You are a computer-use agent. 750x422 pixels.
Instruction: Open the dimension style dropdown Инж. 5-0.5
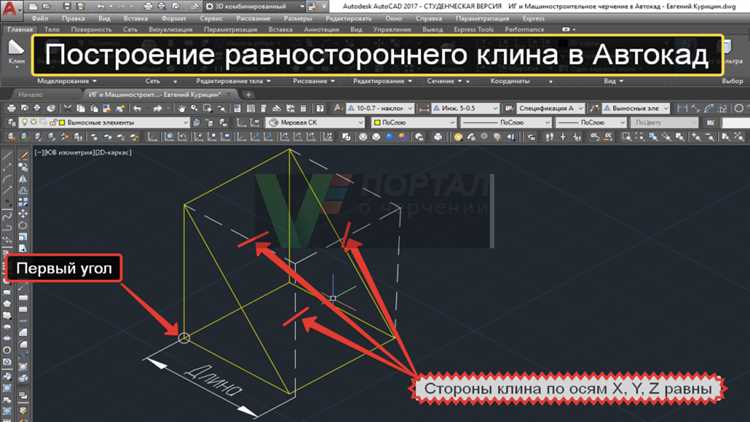coord(465,109)
